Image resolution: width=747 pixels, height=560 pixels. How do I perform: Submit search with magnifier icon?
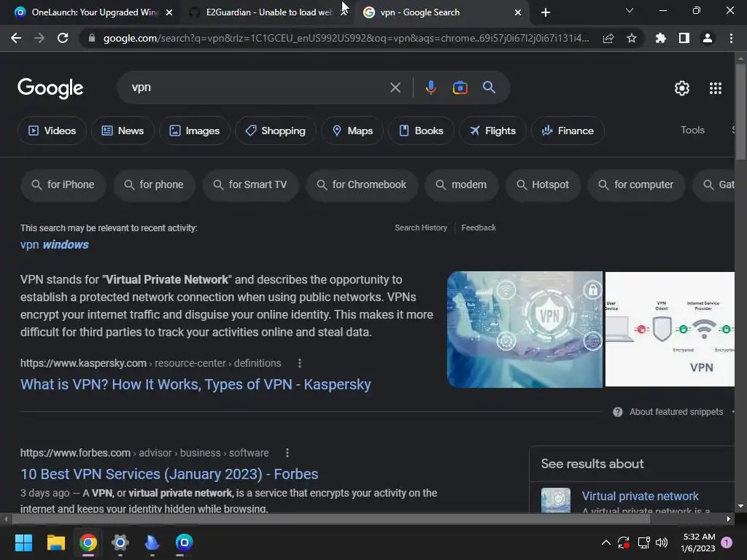[489, 87]
